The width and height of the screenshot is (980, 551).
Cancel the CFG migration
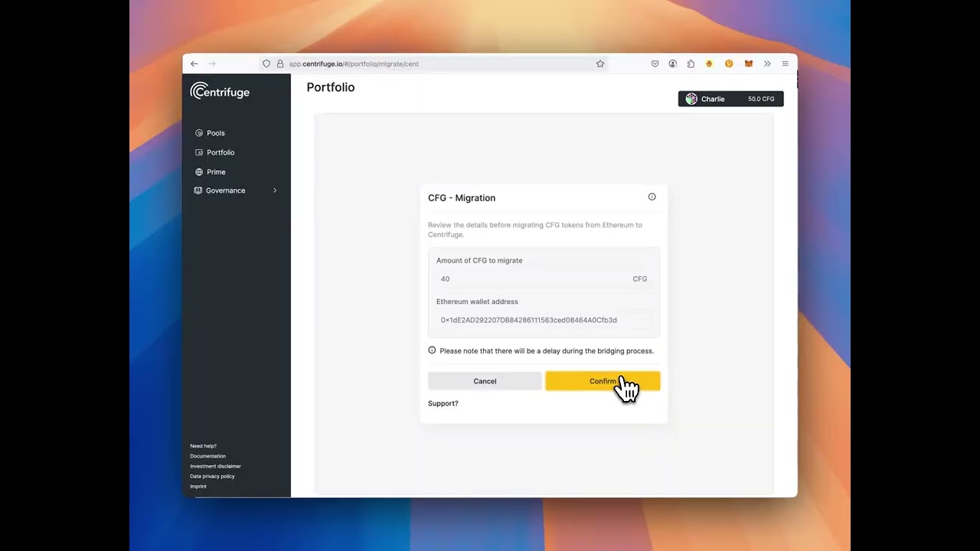pyautogui.click(x=484, y=380)
